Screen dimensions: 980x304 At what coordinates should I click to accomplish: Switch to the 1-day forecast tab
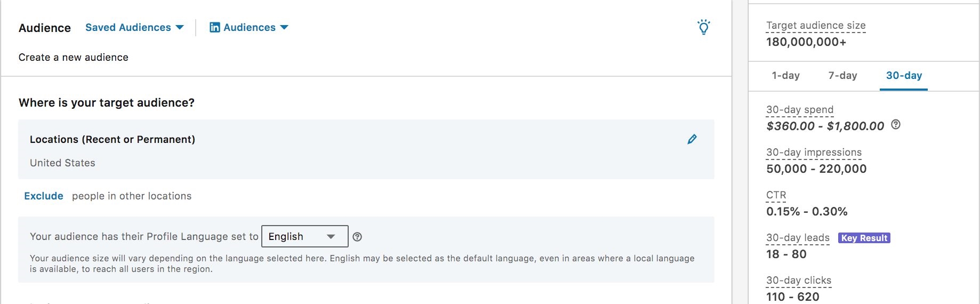pyautogui.click(x=785, y=76)
